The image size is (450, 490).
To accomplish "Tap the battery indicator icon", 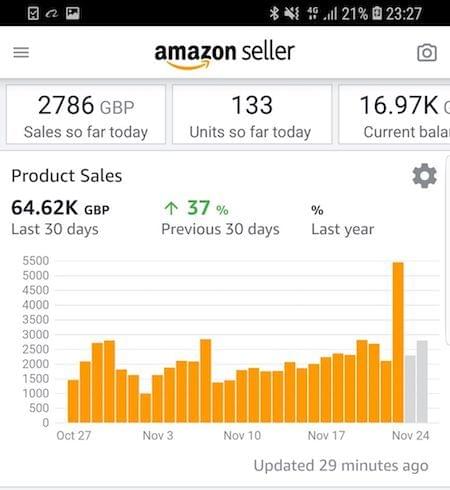I will point(377,13).
